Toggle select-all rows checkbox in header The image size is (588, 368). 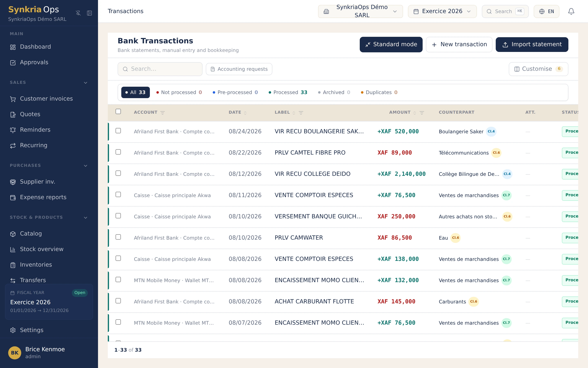click(118, 111)
